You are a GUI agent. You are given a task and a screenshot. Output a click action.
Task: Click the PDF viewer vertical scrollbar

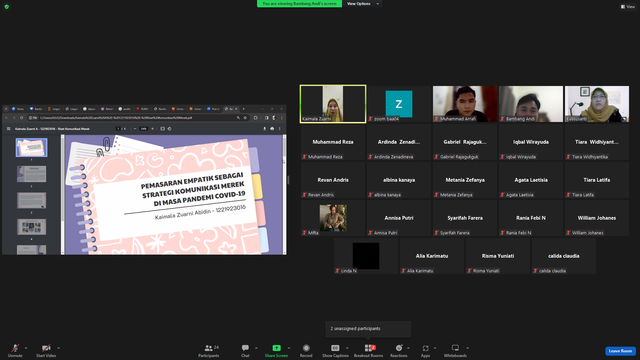284,195
